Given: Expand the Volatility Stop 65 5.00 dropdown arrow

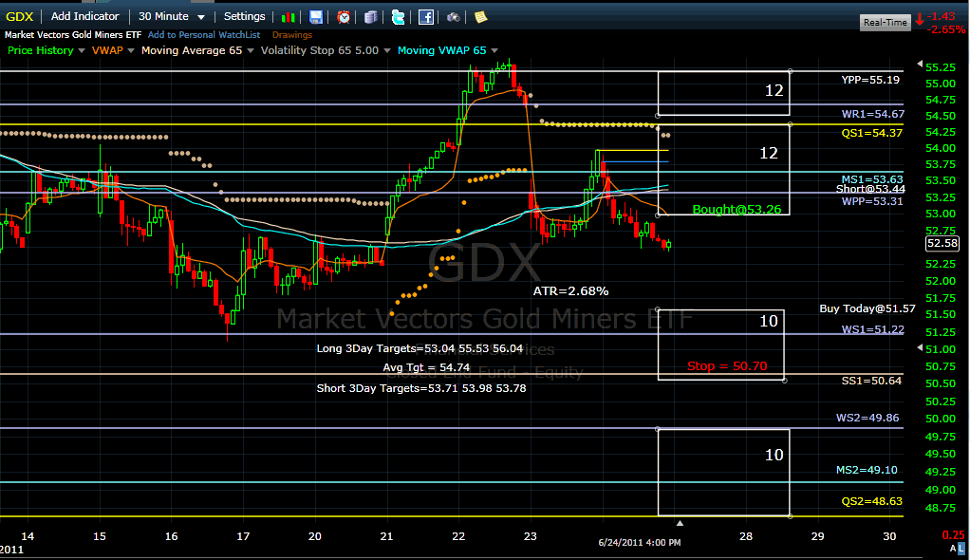Looking at the screenshot, I should click(x=386, y=50).
